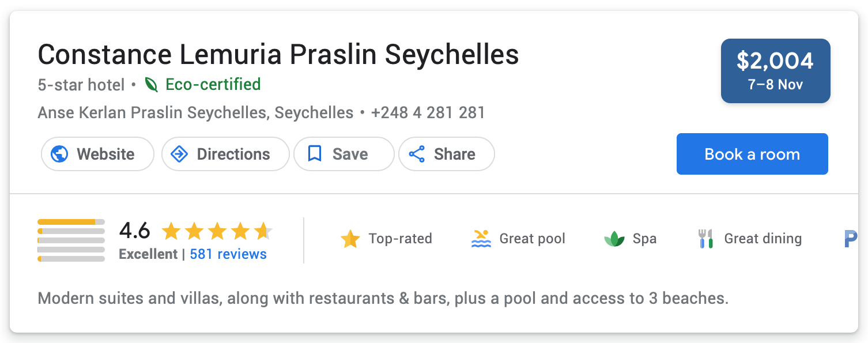Screen dimensions: 868x343
Task: Click the Great pool swimmer icon
Action: (481, 239)
